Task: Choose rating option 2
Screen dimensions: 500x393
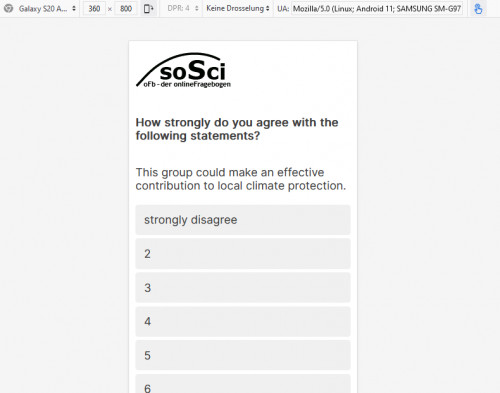Action: click(243, 254)
